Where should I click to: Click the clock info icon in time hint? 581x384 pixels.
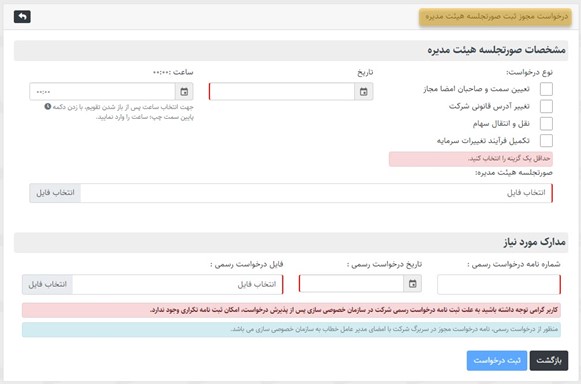[48, 107]
